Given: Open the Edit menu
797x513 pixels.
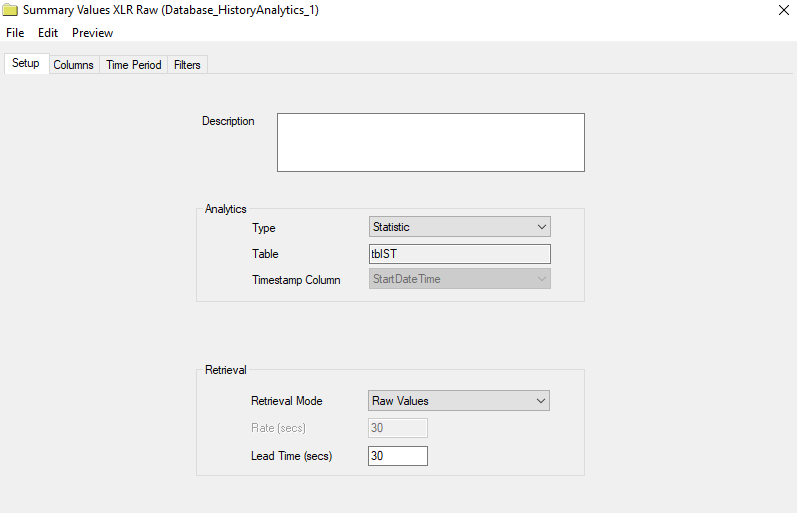Looking at the screenshot, I should (x=48, y=33).
